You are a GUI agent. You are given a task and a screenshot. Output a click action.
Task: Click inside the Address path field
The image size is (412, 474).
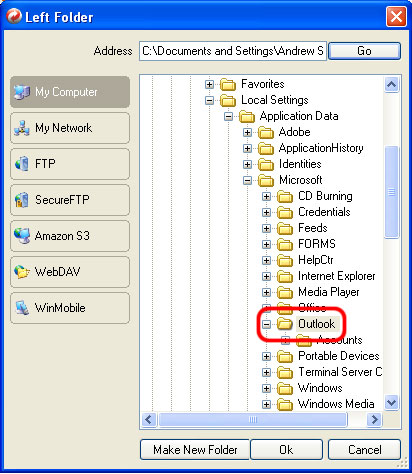(x=233, y=51)
